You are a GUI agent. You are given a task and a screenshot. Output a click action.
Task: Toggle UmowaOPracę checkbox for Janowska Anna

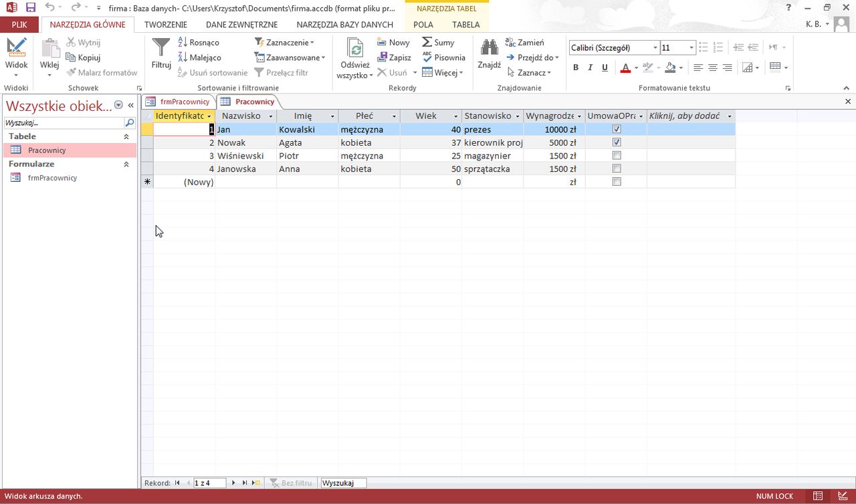click(x=617, y=168)
